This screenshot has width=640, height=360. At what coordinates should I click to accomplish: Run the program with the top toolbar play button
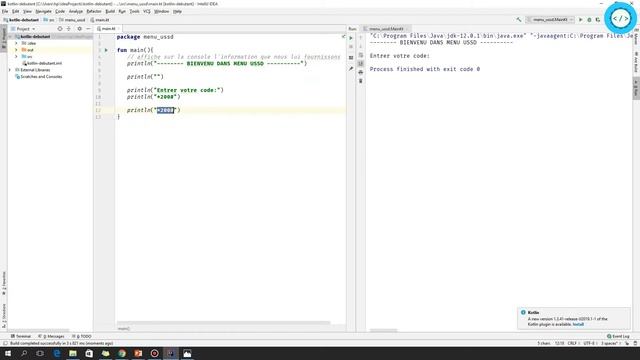[x=581, y=20]
